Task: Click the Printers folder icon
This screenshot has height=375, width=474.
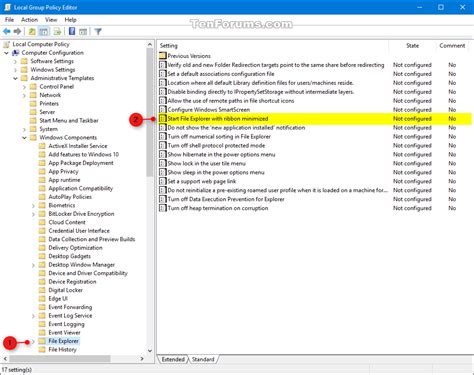Action: [x=33, y=103]
